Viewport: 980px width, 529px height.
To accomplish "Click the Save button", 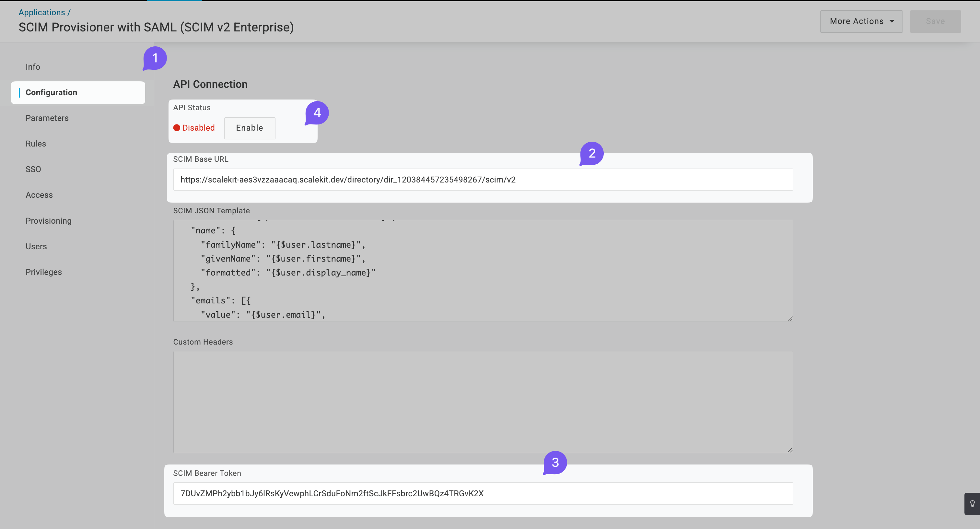I will point(935,21).
